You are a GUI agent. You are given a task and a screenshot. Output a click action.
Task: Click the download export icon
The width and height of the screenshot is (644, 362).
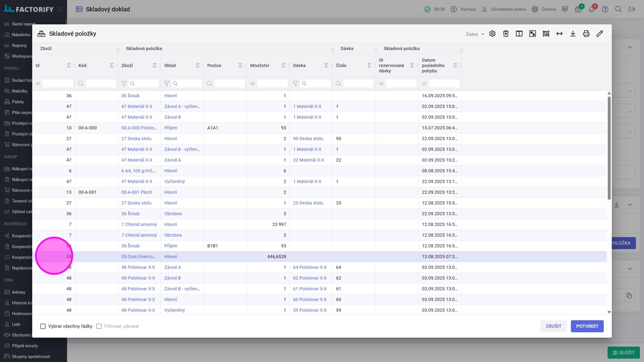[x=573, y=34]
